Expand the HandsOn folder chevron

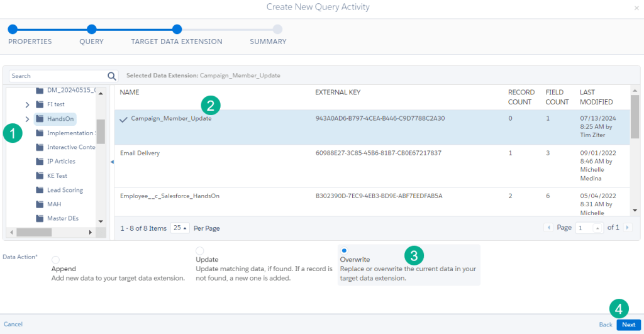[27, 119]
